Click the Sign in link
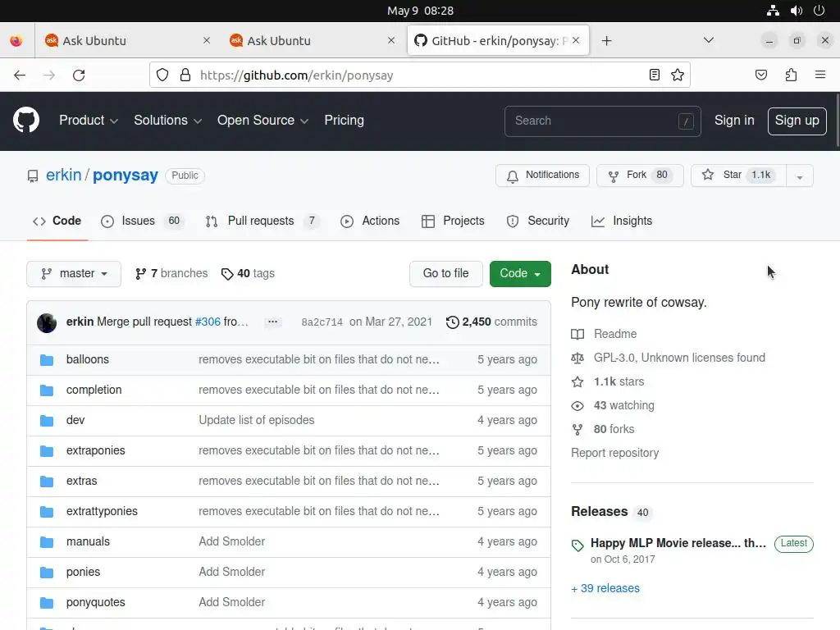The image size is (840, 630). (734, 121)
